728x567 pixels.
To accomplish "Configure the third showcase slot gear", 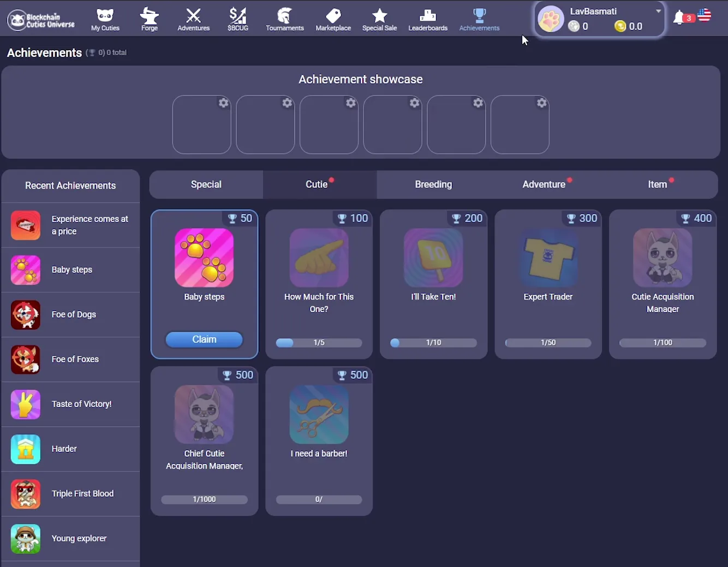I will (x=351, y=103).
